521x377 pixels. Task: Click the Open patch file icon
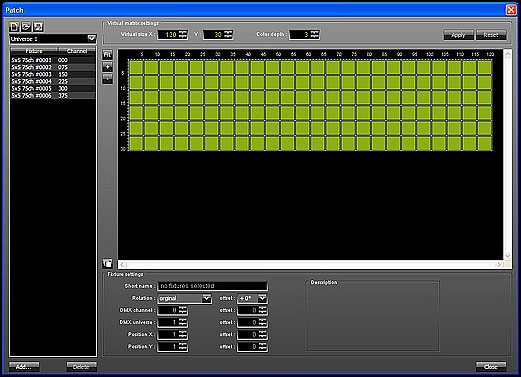click(26, 27)
